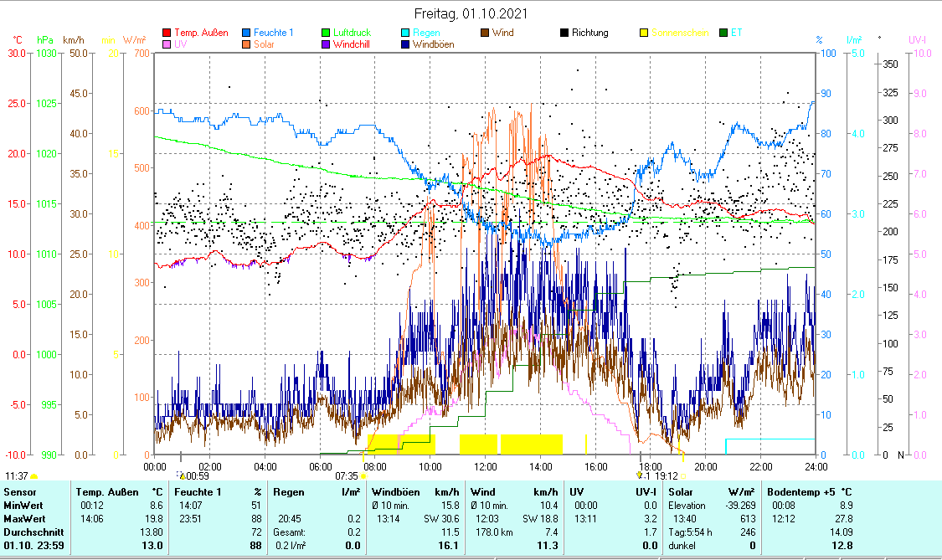Image resolution: width=942 pixels, height=560 pixels.
Task: Click the red Temp. Außen legend swatch
Action: click(167, 33)
